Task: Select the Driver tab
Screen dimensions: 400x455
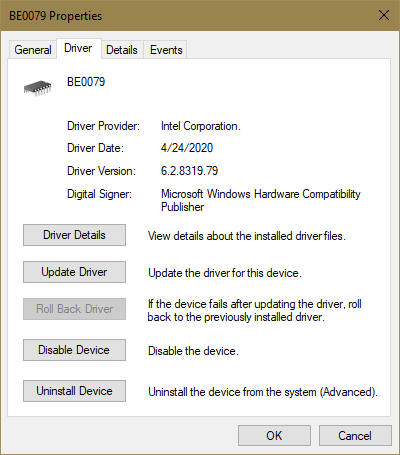Action: [78, 48]
